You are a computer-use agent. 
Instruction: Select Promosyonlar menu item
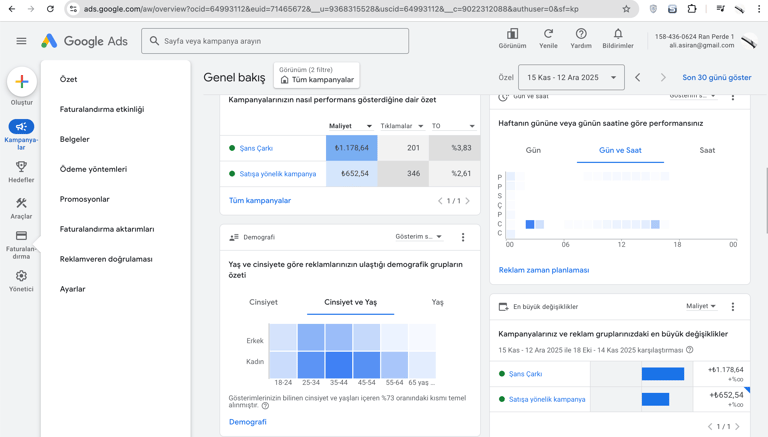pos(84,199)
